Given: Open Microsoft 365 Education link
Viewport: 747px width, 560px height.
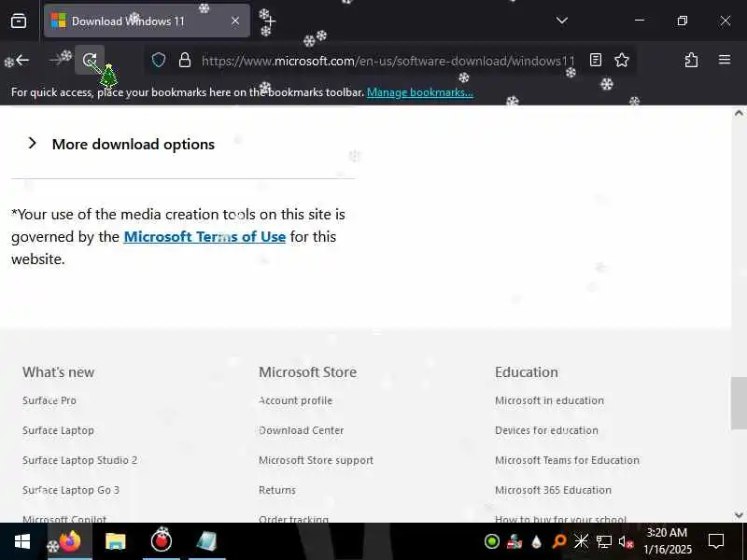Looking at the screenshot, I should point(553,490).
